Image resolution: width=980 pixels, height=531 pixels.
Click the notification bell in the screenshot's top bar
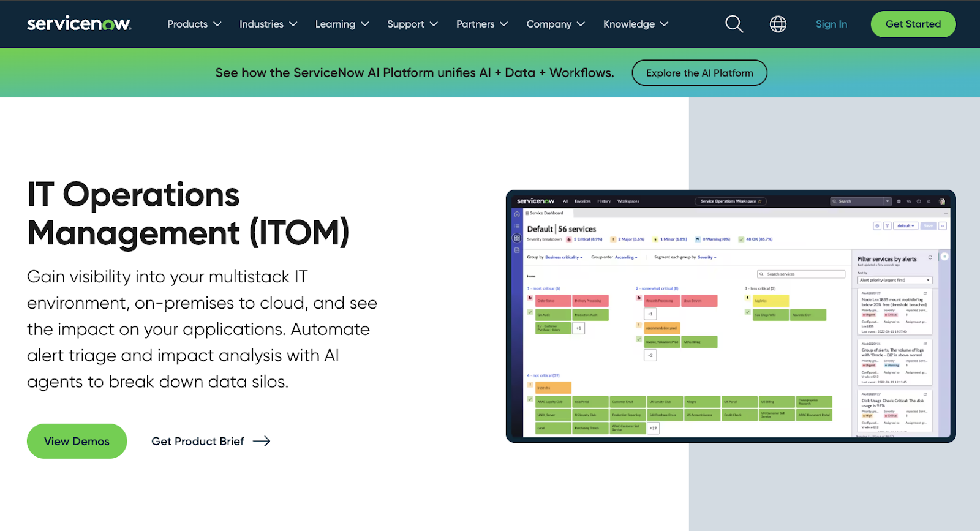(x=929, y=201)
